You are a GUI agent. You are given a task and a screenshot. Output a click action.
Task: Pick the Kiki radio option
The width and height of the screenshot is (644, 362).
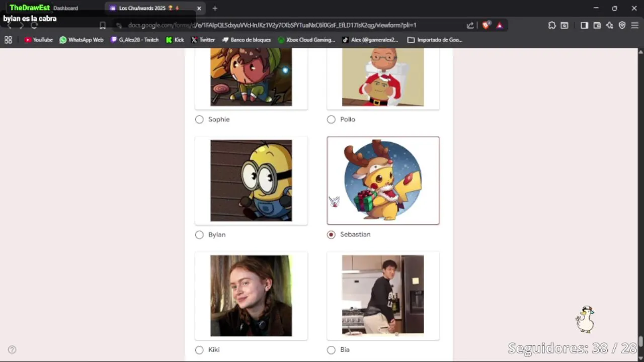coord(199,350)
